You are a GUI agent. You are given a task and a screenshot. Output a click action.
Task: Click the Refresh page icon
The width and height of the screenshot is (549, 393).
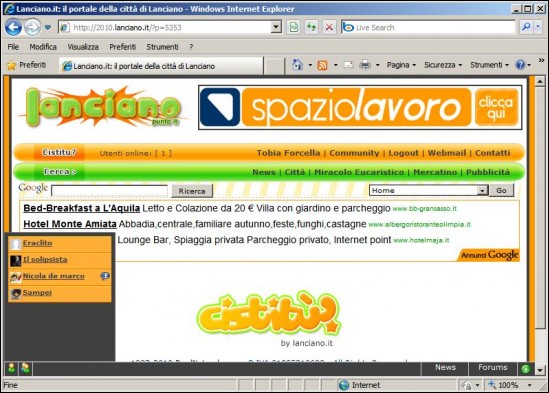click(311, 27)
